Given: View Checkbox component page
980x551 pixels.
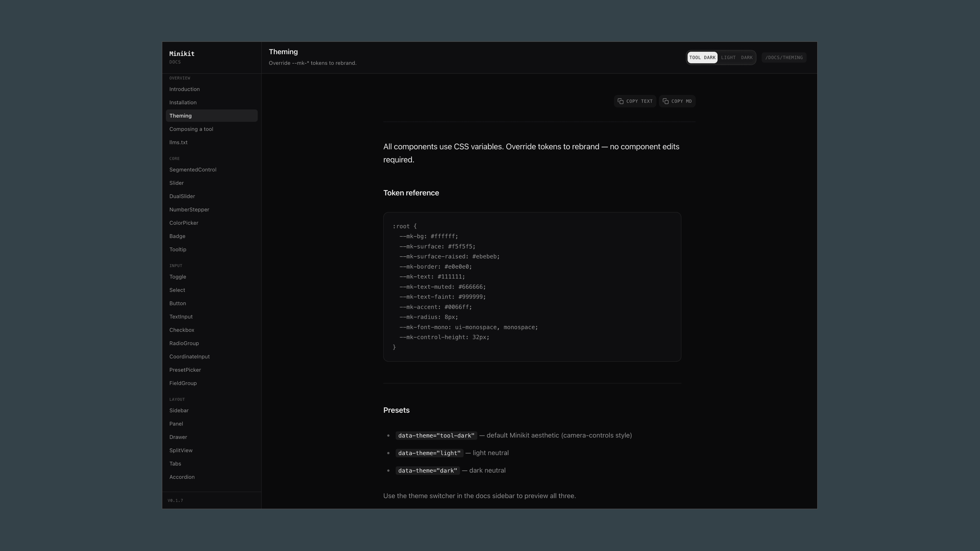Looking at the screenshot, I should pos(212,330).
